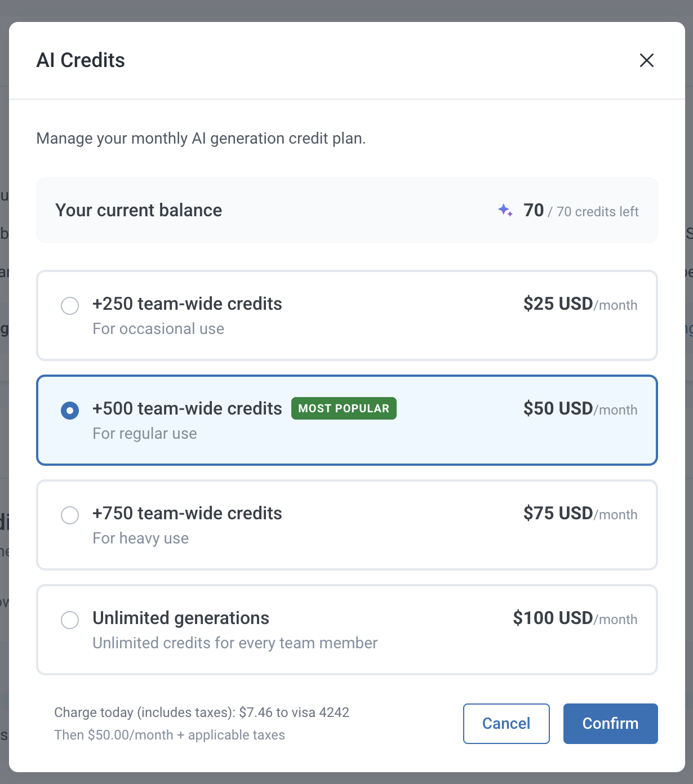Click the AI Credits dialog title
The height and width of the screenshot is (784, 693).
(x=81, y=60)
